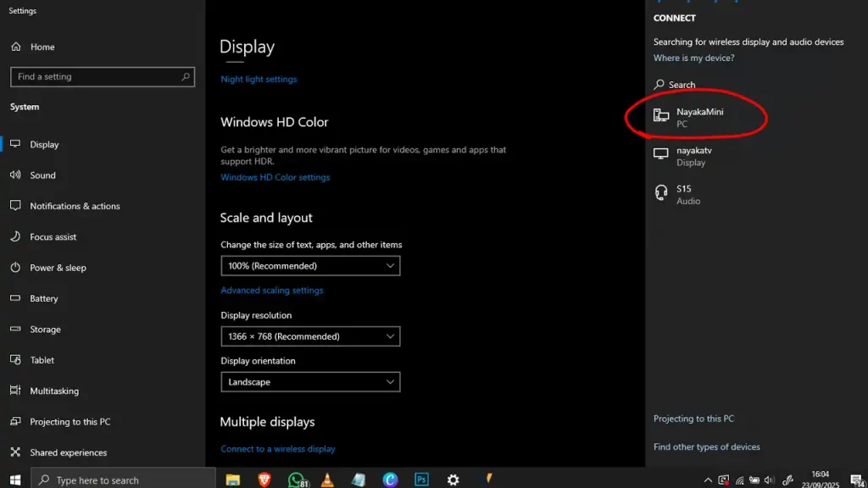
Task: Open the Display resolution dropdown
Action: pyautogui.click(x=310, y=336)
